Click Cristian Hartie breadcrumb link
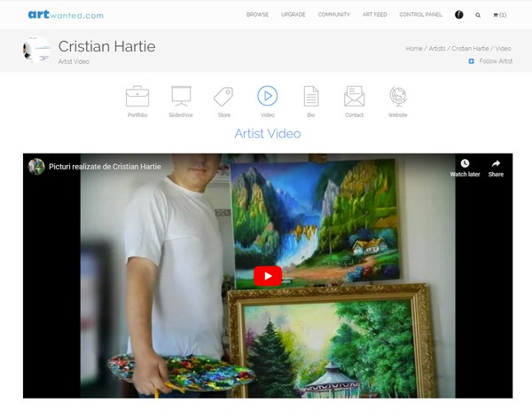 [x=470, y=49]
